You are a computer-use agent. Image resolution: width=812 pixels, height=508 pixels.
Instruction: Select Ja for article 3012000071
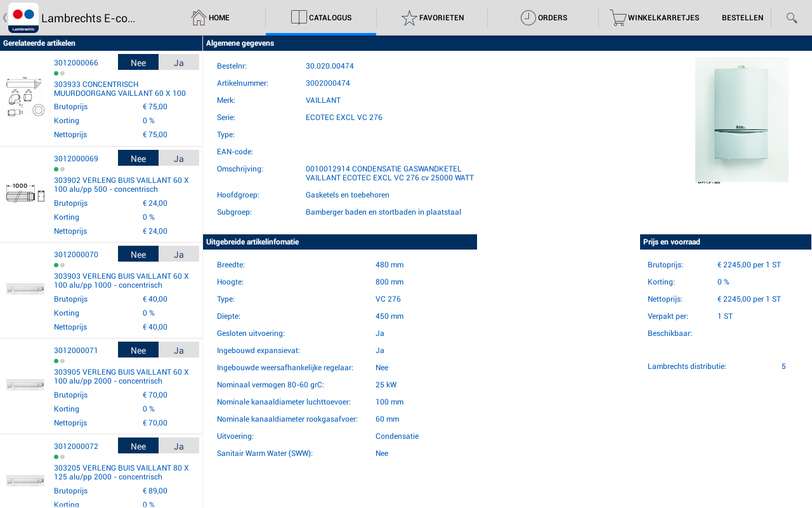(179, 350)
